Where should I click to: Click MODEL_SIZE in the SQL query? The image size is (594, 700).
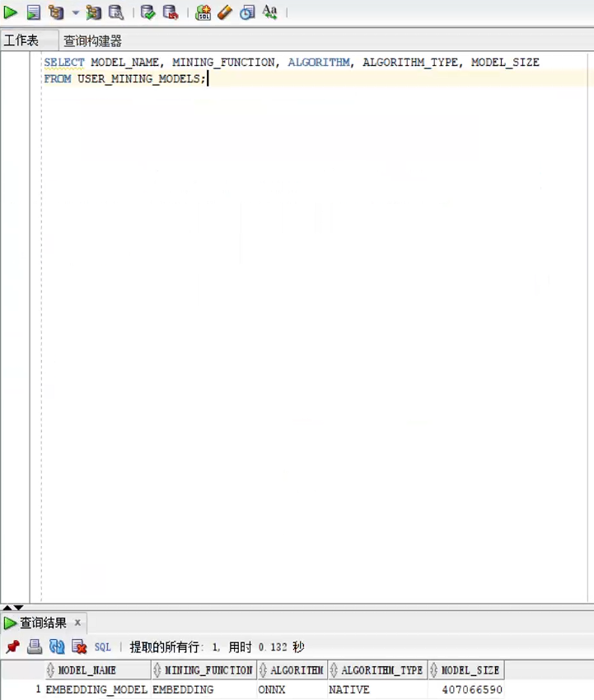pos(505,62)
